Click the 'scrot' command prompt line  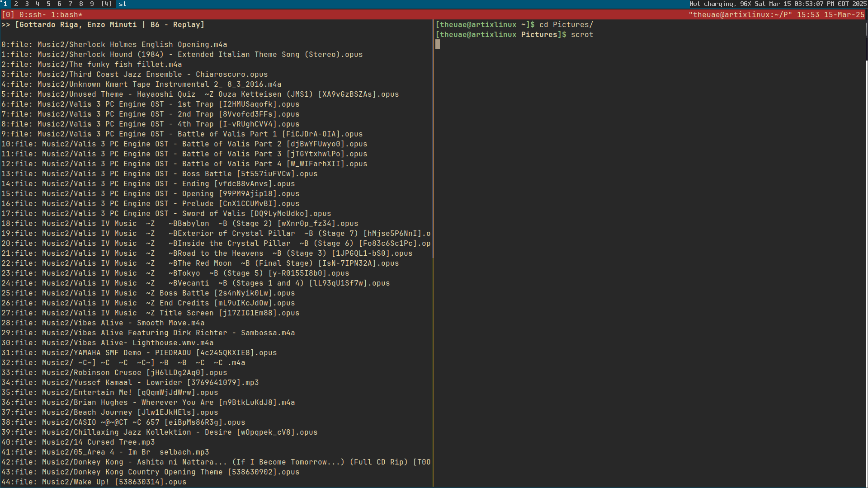tap(514, 35)
